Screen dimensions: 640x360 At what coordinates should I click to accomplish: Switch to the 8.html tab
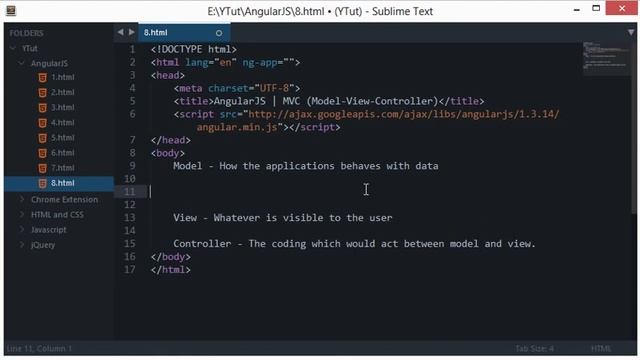[184, 33]
